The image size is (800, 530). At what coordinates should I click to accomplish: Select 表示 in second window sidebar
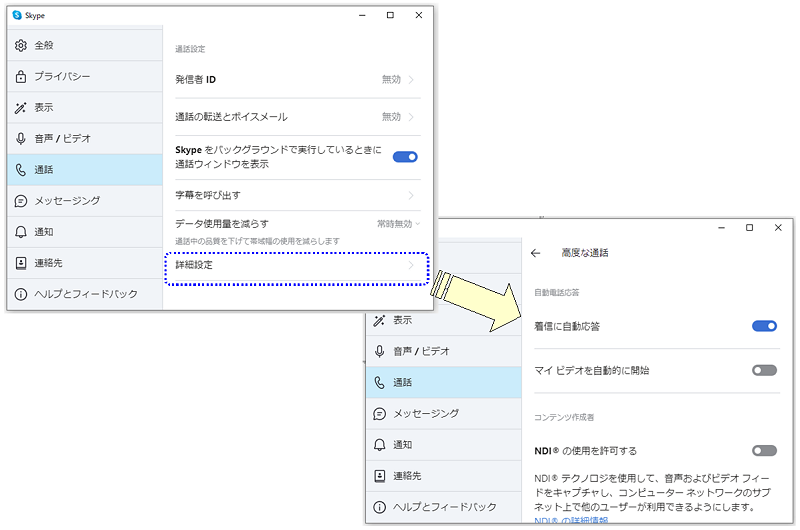point(443,320)
